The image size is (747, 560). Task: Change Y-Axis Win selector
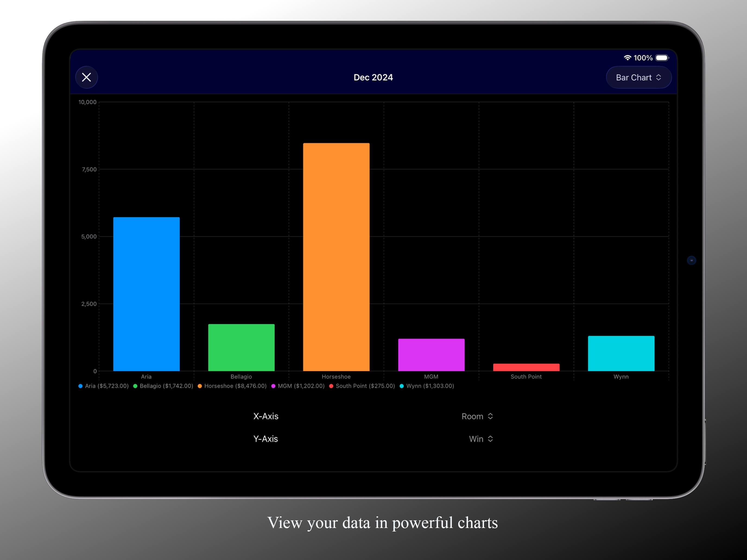(480, 439)
